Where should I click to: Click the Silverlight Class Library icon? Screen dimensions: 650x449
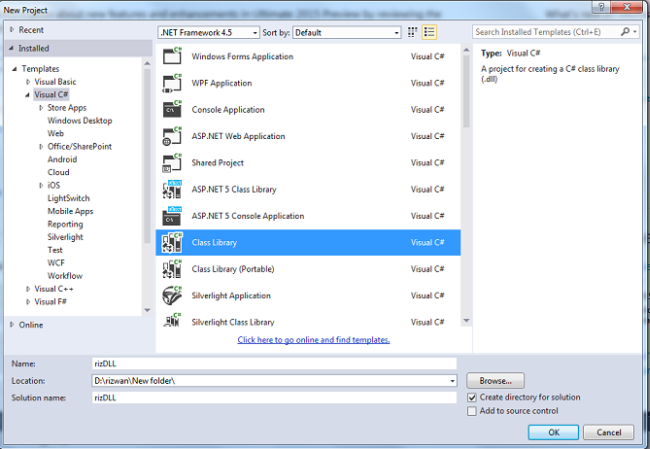(x=172, y=320)
